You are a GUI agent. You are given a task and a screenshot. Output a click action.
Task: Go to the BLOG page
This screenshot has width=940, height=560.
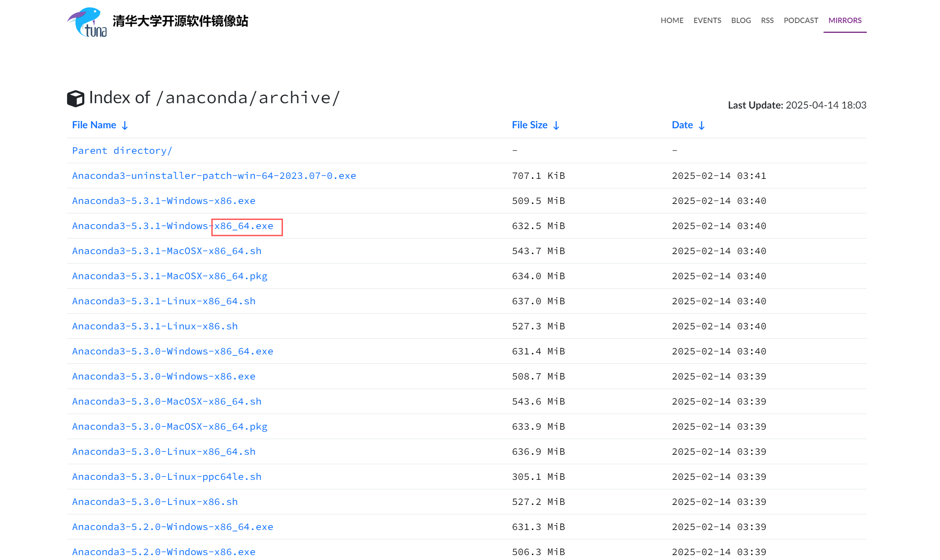741,20
